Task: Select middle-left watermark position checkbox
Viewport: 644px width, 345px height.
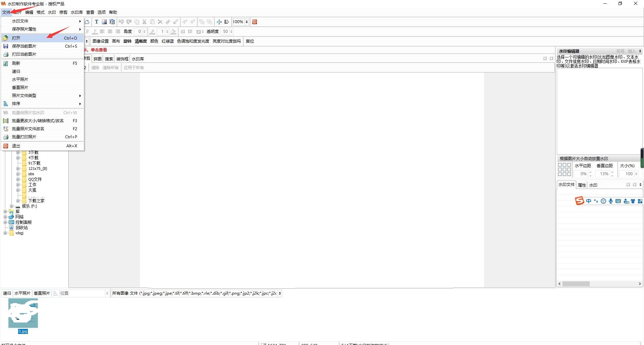Action: [560, 169]
